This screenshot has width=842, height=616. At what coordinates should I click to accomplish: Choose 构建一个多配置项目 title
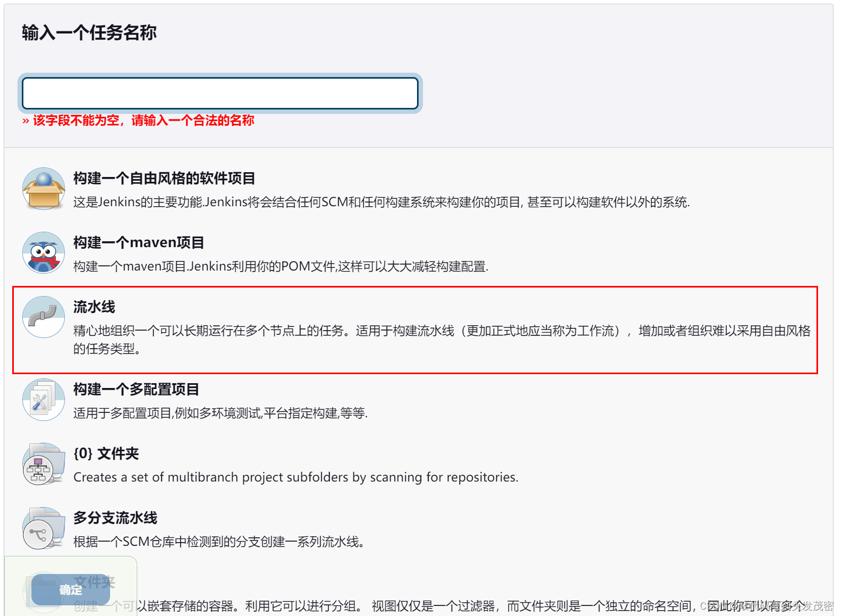[x=136, y=389]
